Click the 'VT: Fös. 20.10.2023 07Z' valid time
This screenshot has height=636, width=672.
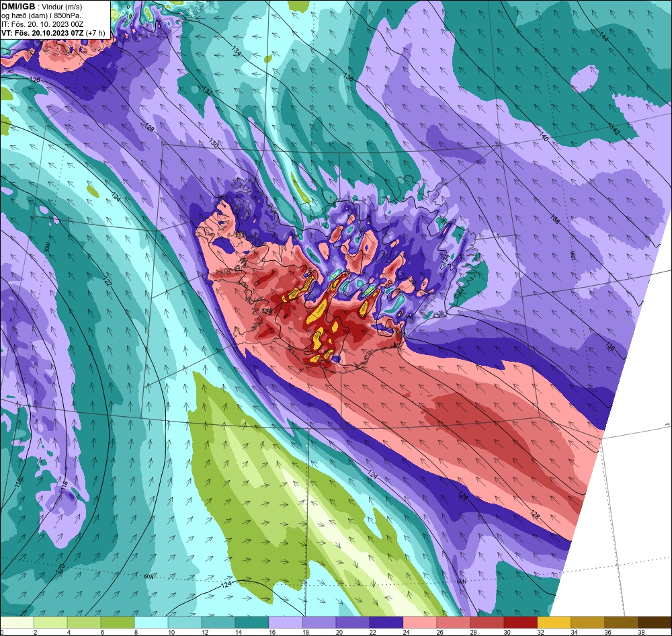point(43,33)
